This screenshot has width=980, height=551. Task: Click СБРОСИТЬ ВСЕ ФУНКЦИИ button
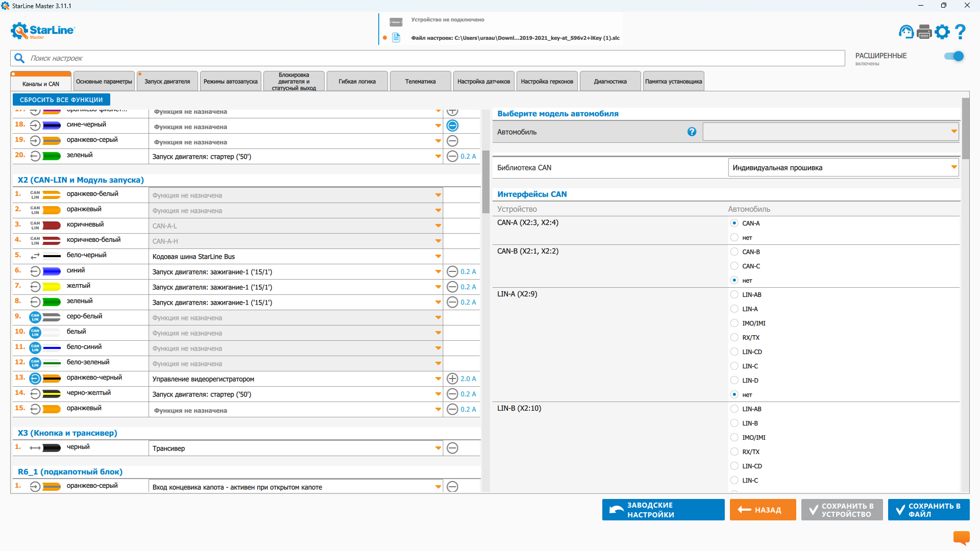click(x=61, y=99)
